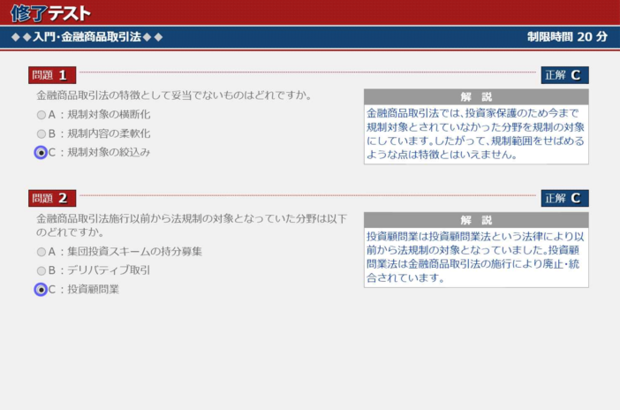The height and width of the screenshot is (410, 620).
Task: Click question 1 explanation text about 投資家保護
Action: (x=476, y=134)
